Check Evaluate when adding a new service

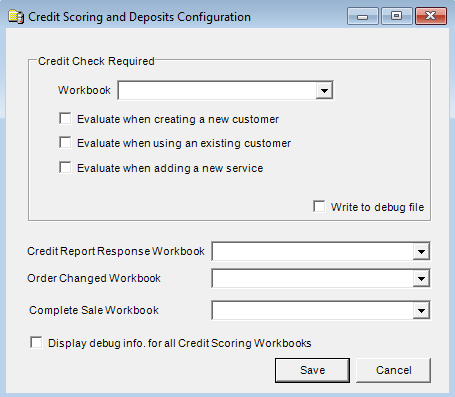(65, 167)
